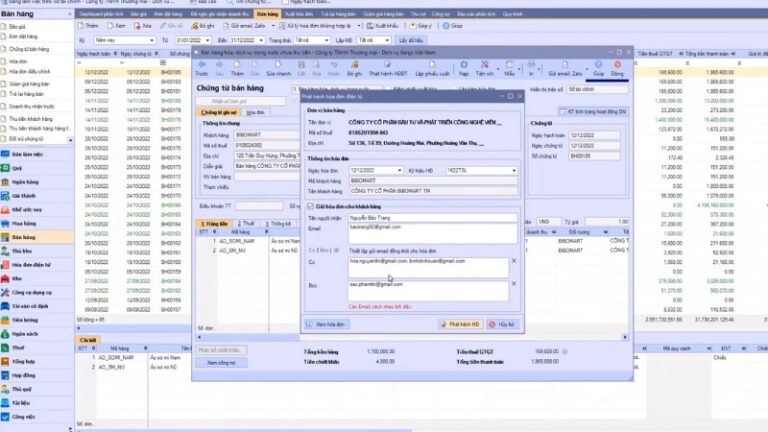768x432 pixels.
Task: Tick the KT tình trạng hoạt động DN checkbox
Action: pos(564,111)
